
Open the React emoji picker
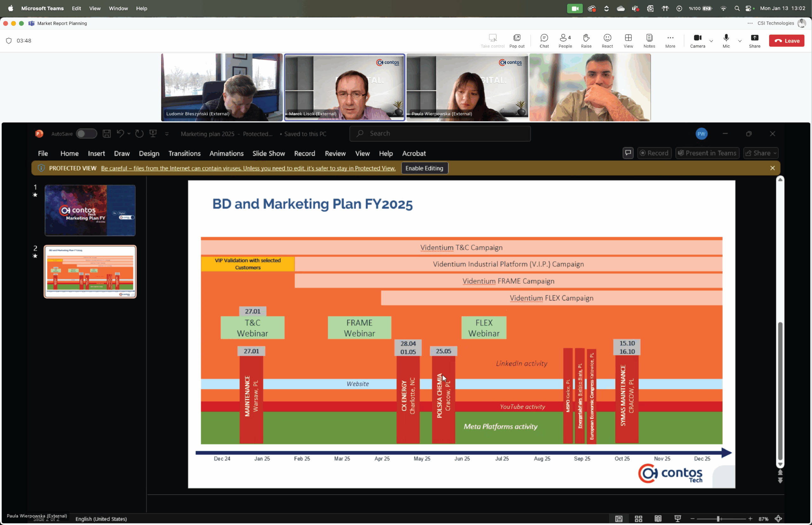tap(607, 41)
